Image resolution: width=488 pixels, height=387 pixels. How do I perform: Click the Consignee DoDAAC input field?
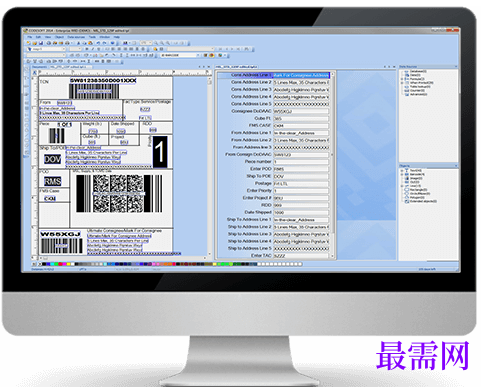(301, 111)
